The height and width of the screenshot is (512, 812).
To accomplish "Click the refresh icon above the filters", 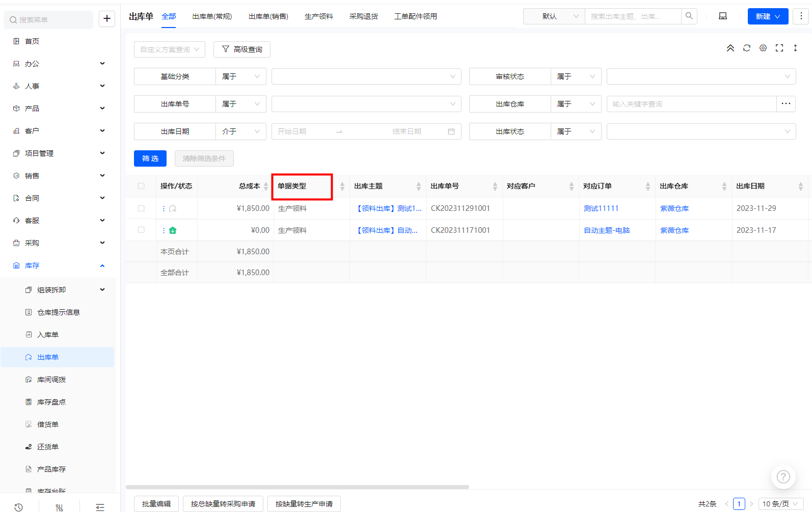I will 747,48.
